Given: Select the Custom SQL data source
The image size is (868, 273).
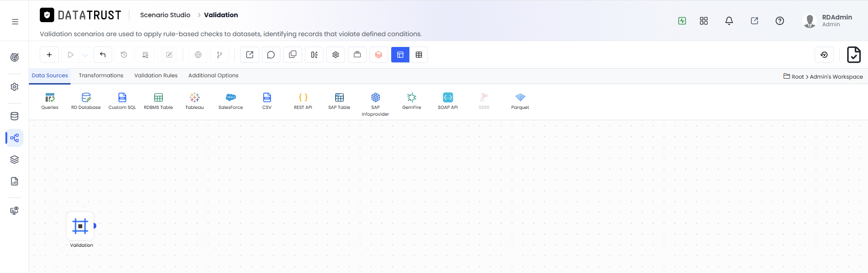Looking at the screenshot, I should [122, 101].
